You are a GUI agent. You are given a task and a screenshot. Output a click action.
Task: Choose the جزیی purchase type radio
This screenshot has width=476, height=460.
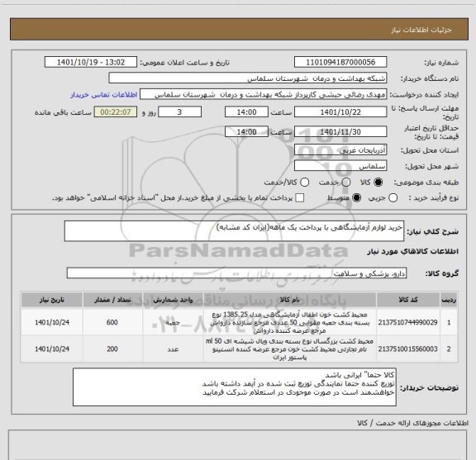point(393,198)
